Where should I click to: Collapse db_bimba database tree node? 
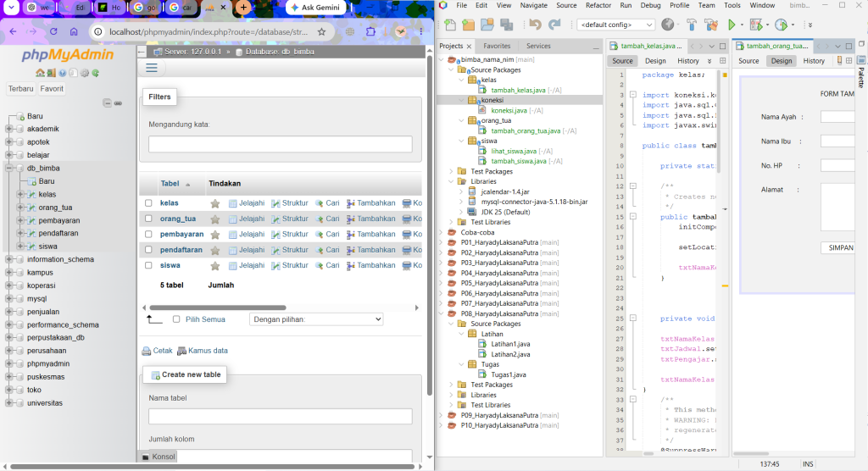click(8, 169)
